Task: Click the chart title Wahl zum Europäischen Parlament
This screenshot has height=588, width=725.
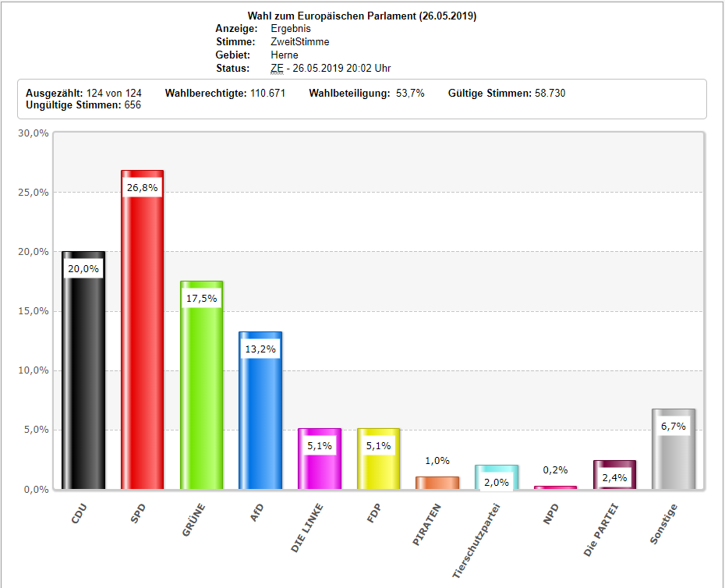Action: pyautogui.click(x=362, y=16)
